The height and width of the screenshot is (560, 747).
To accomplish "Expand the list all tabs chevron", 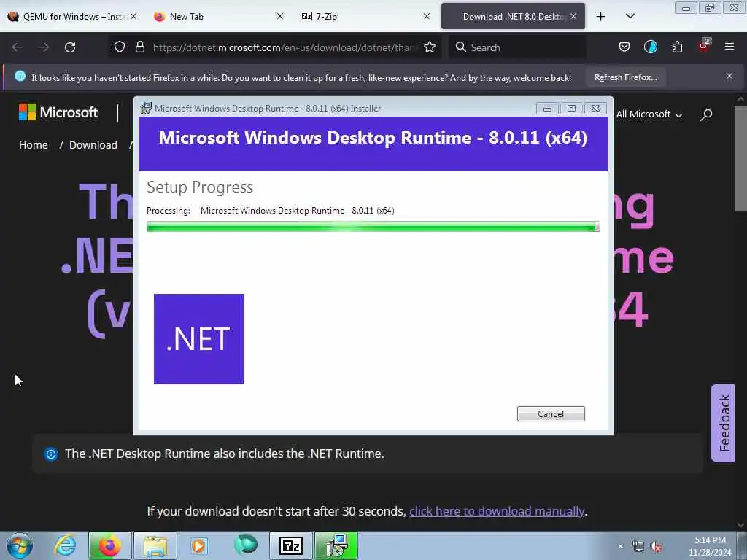I will coord(630,16).
